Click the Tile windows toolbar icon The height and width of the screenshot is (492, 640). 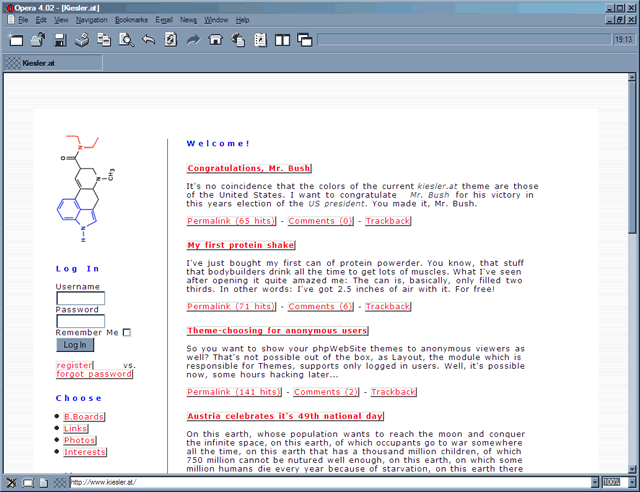click(x=282, y=40)
